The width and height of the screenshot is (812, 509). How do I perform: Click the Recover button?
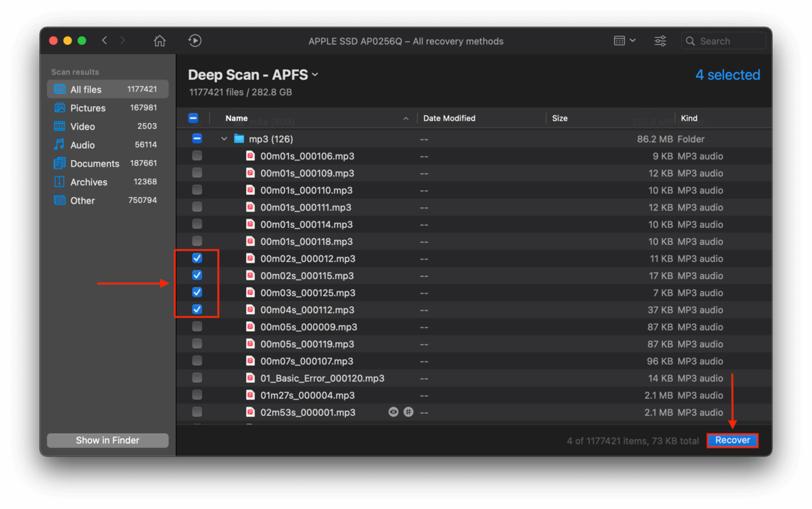pos(732,440)
